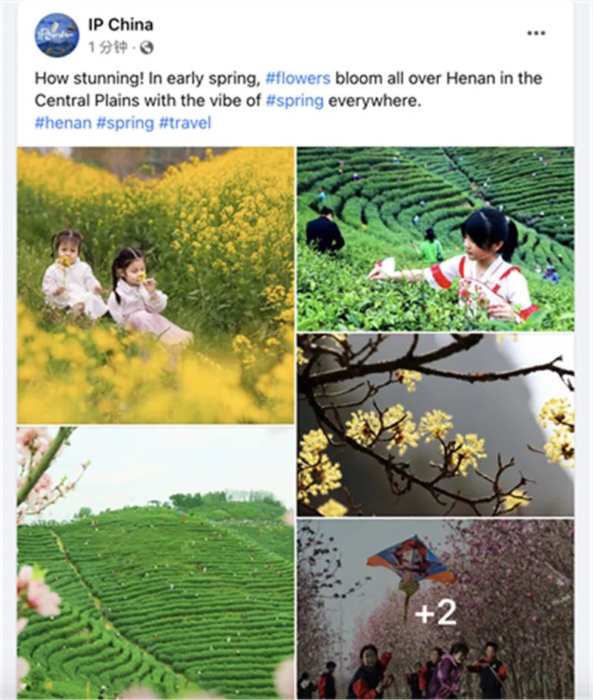Open the green tea terrace hillside photo
This screenshot has width=593, height=700.
coord(156,563)
